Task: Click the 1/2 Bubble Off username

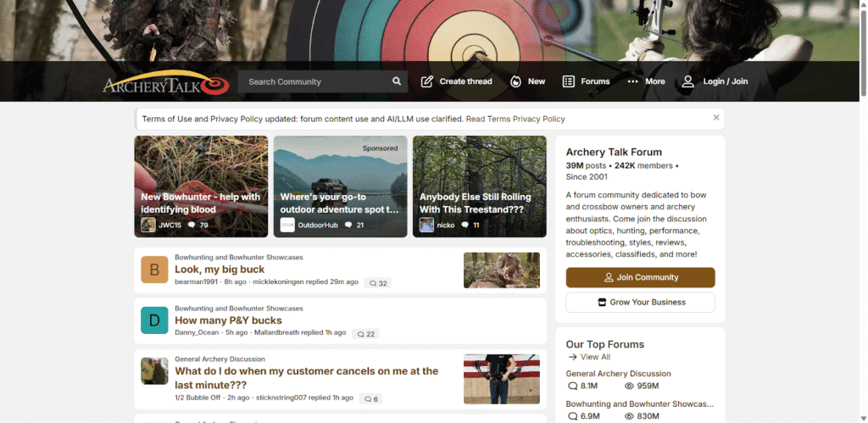Action: point(198,398)
